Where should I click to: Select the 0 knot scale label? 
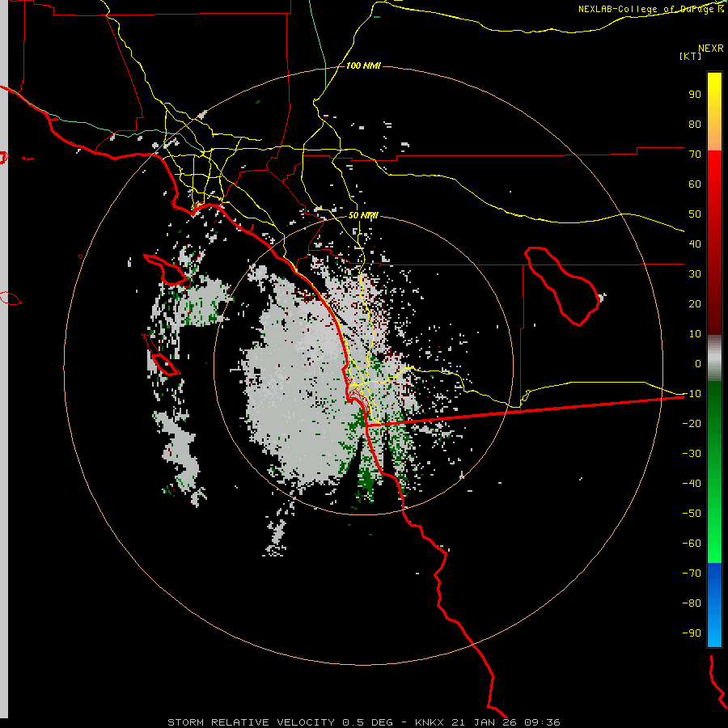pyautogui.click(x=698, y=363)
